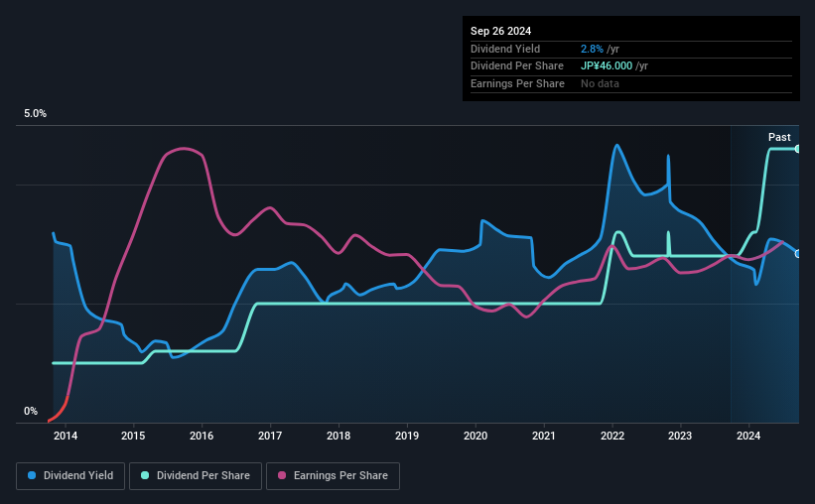
Task: Click the Sep 26 2024 tooltip date header
Action: [501, 31]
